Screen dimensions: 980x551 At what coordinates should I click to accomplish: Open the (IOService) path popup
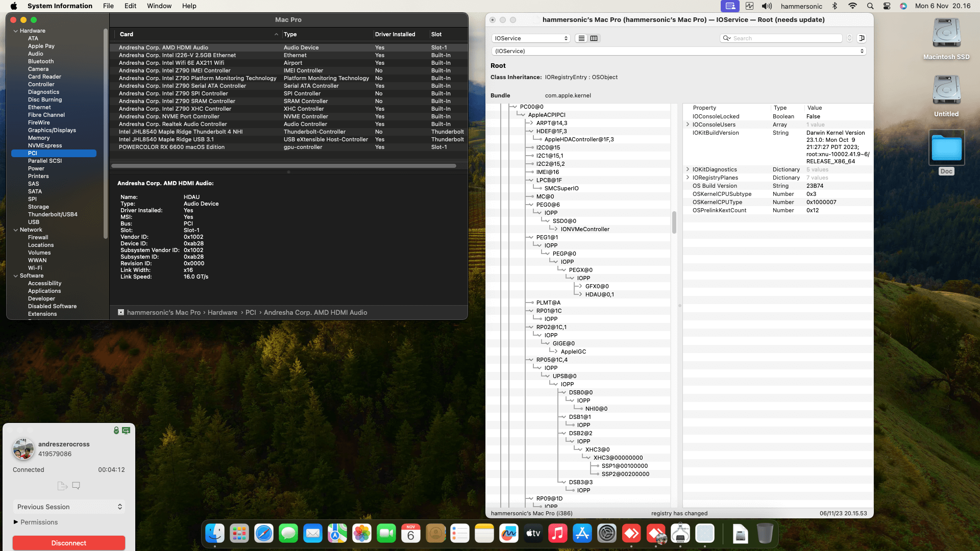[x=679, y=51]
